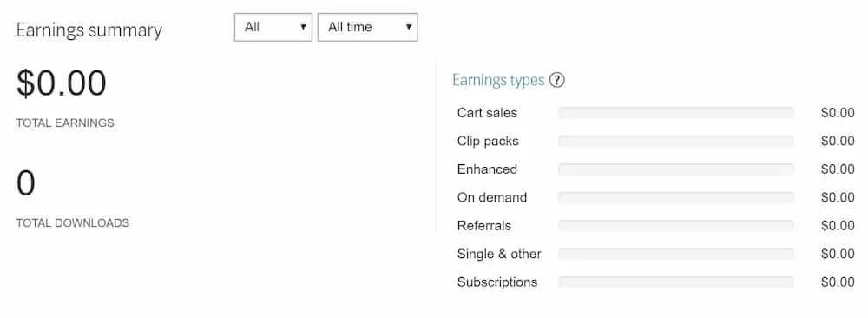Click the Single & other progress bar

coord(676,254)
